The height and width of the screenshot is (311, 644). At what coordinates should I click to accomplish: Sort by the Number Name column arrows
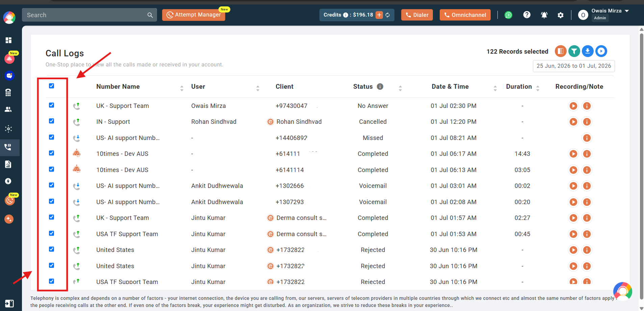(182, 88)
